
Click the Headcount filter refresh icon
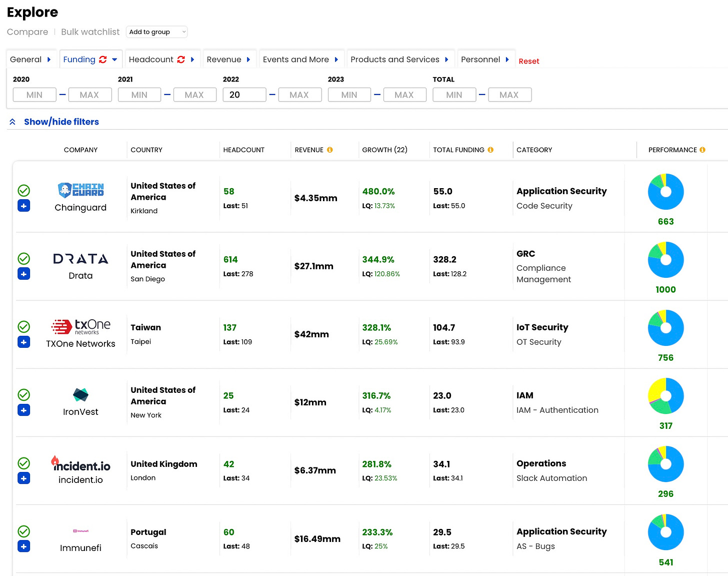(x=181, y=60)
